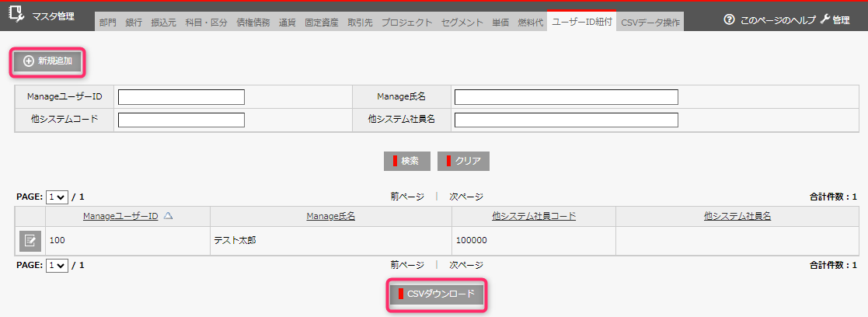Click the 他システム社員名 search field
Viewport: 868px width, 317px height.
[566, 120]
